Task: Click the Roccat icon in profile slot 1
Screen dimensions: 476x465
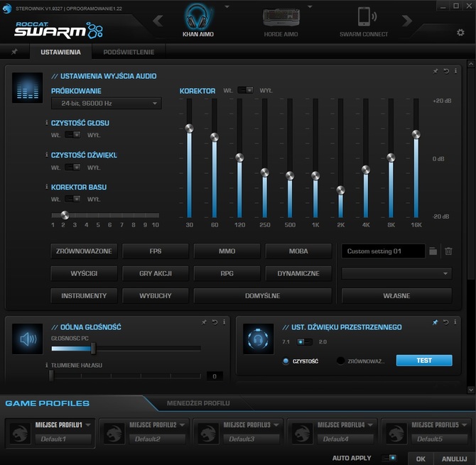Action: 20,434
